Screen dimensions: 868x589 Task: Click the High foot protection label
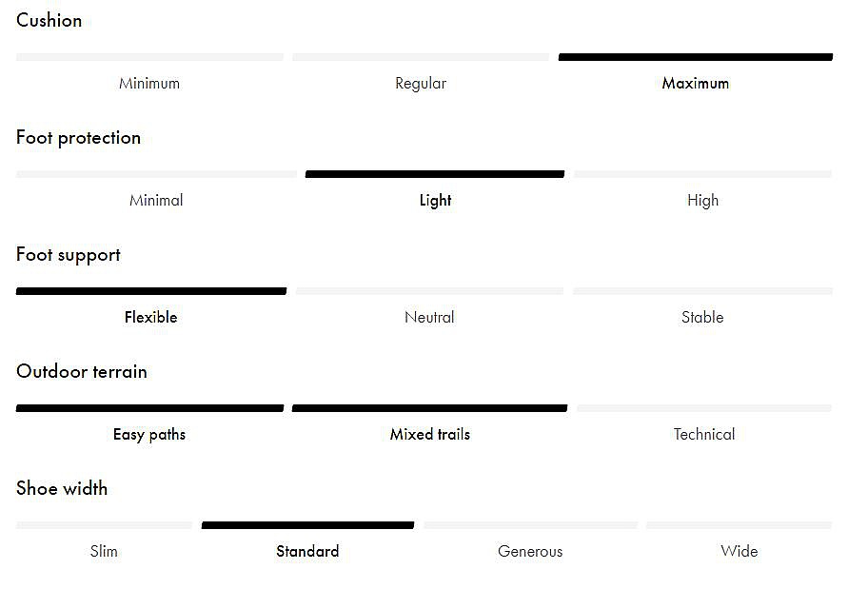pos(703,201)
